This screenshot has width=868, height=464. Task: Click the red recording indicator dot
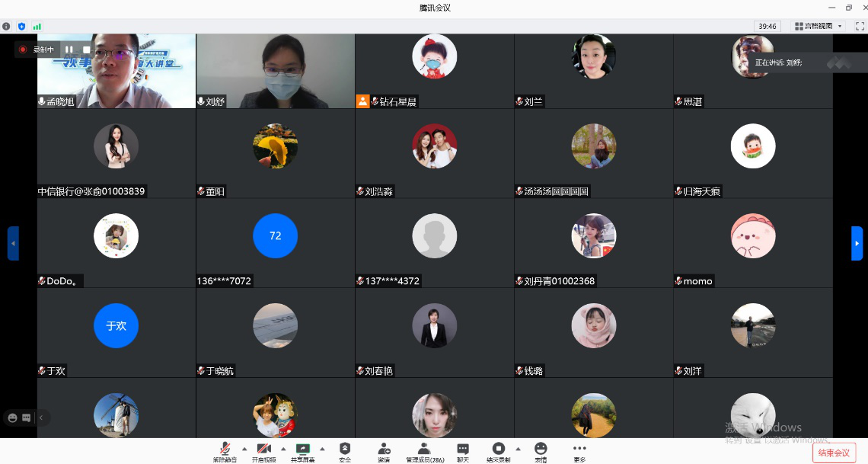point(23,50)
